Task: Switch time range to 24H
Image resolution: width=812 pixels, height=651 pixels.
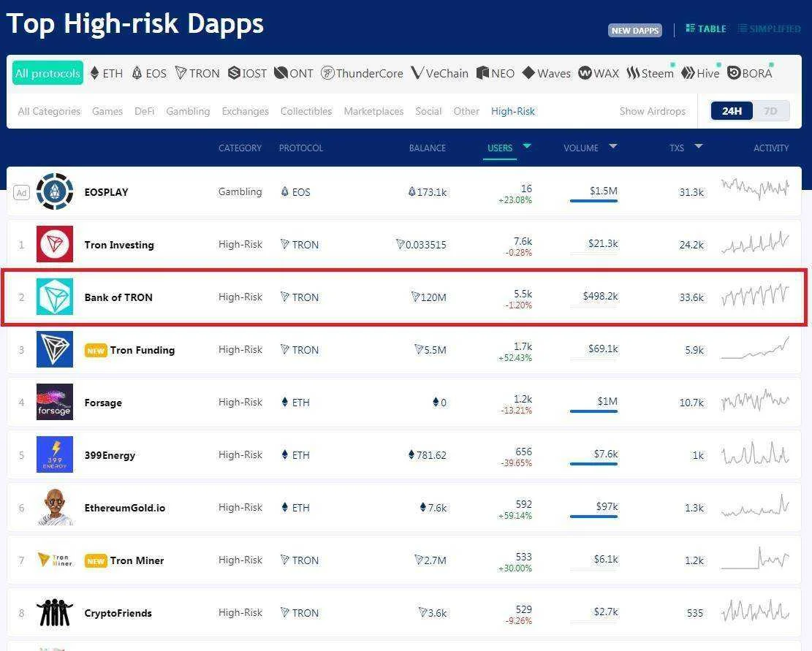Action: pyautogui.click(x=732, y=111)
